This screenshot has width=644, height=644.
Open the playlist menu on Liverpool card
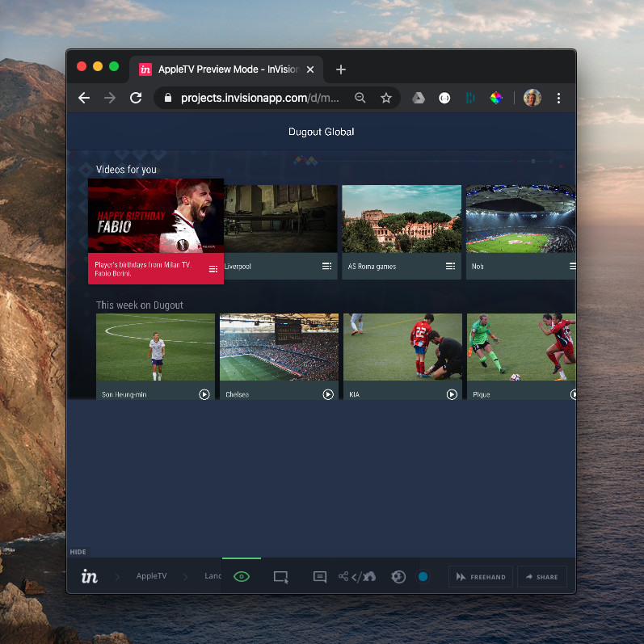(326, 266)
